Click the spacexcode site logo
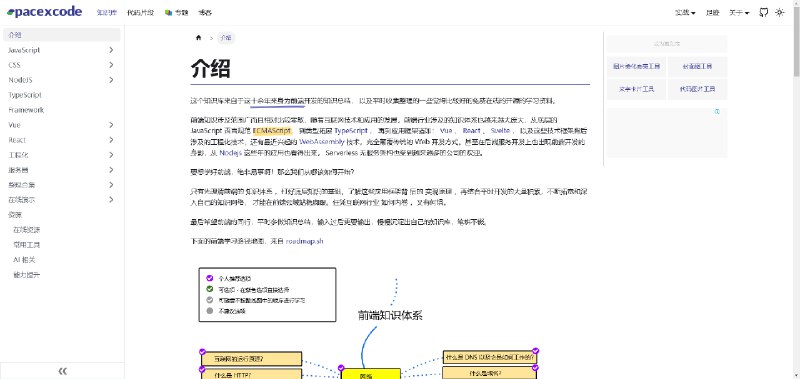800x379 pixels. [x=44, y=12]
